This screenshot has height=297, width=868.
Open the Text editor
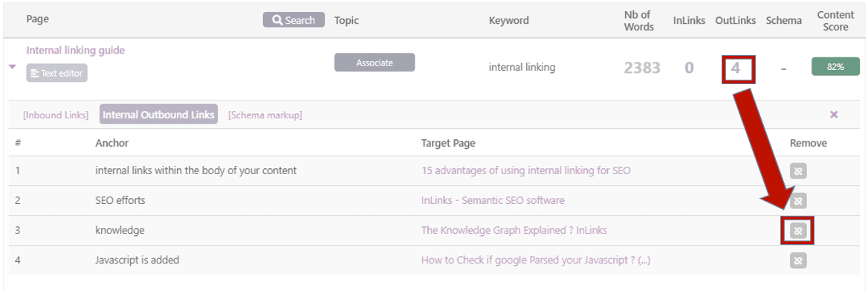pos(56,73)
